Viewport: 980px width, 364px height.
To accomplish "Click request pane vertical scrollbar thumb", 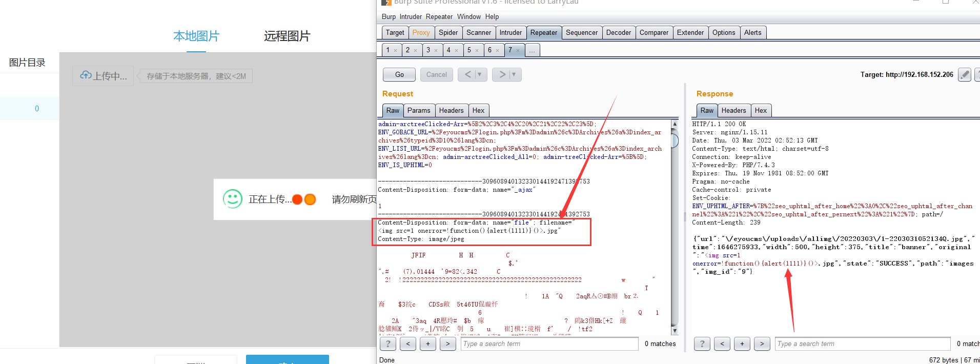I will 675,140.
